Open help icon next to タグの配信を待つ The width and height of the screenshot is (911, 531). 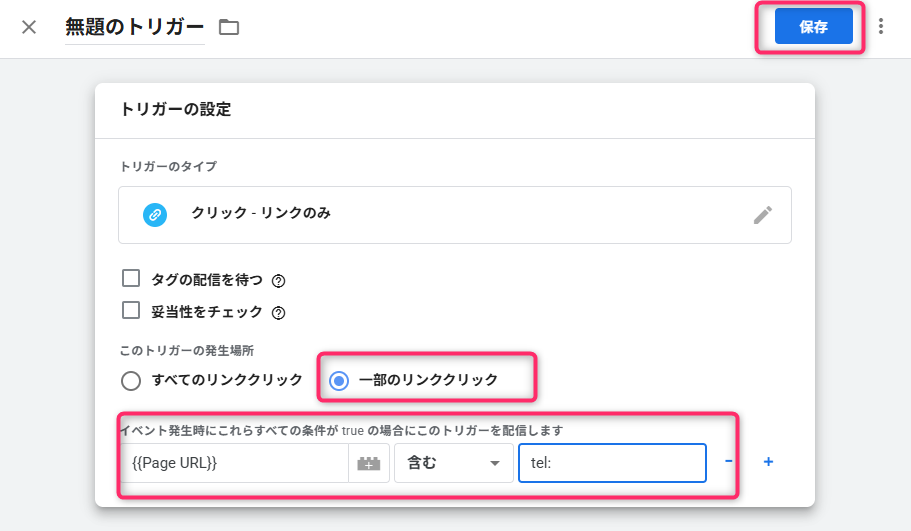click(279, 281)
